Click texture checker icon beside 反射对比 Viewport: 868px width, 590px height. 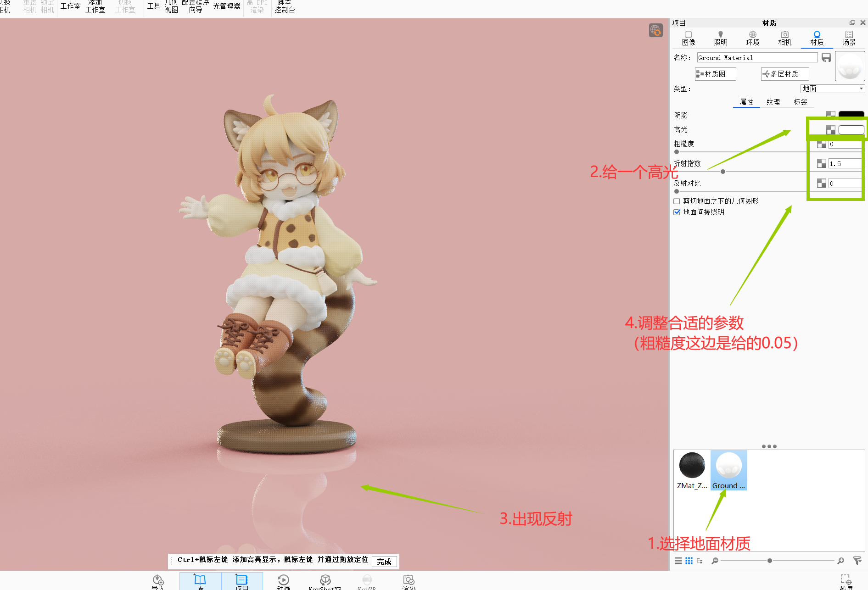point(822,183)
